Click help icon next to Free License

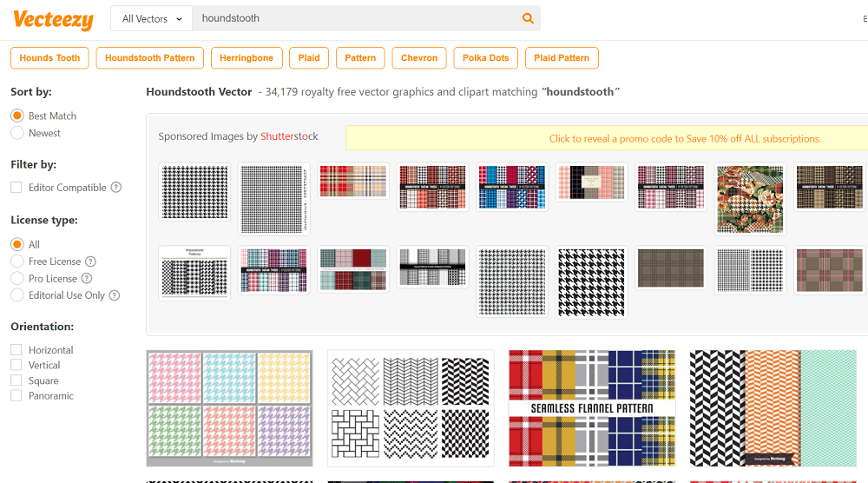tap(90, 261)
